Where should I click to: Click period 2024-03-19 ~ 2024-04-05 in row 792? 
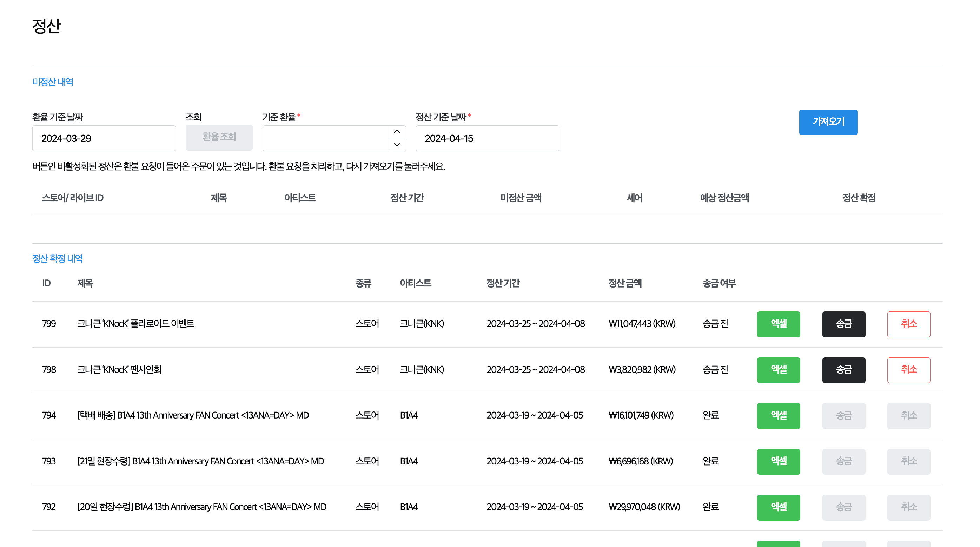(535, 507)
